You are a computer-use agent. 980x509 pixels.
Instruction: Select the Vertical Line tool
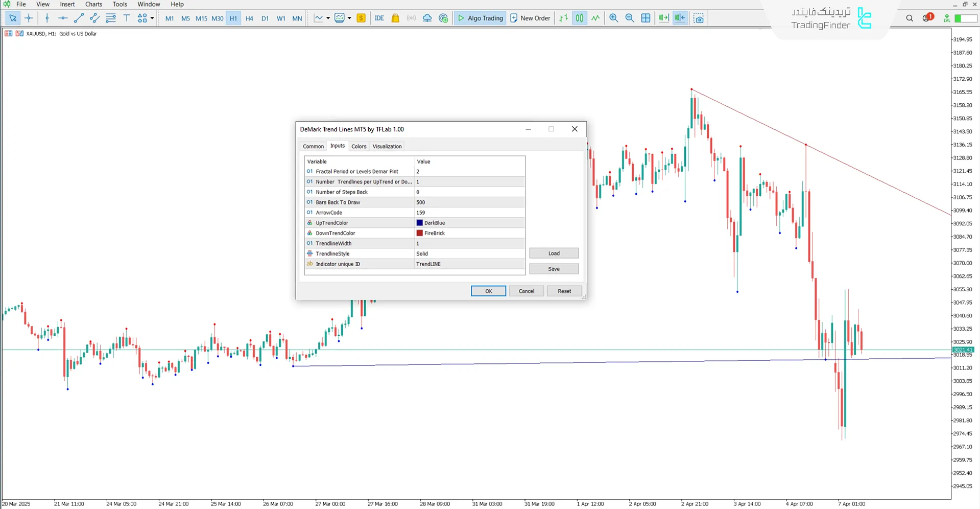click(47, 18)
